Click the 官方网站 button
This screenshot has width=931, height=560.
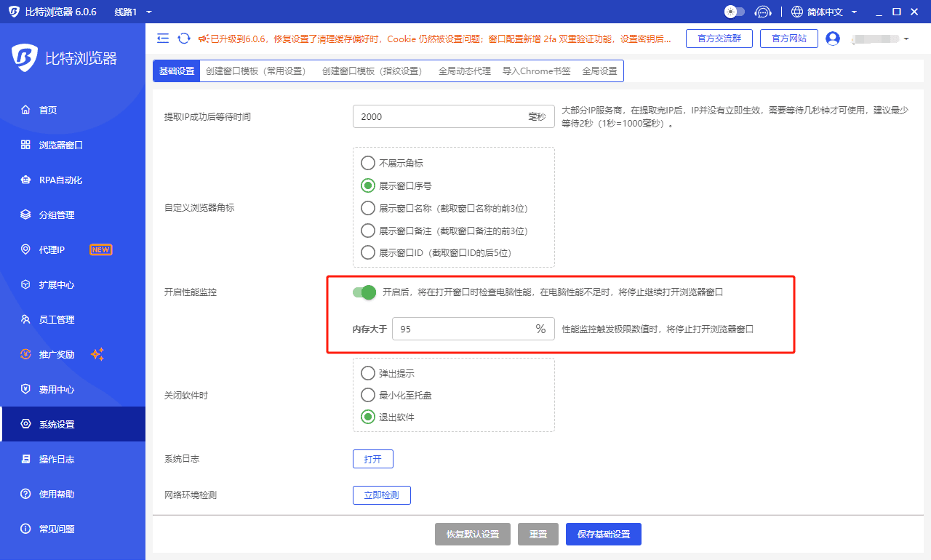click(x=789, y=39)
